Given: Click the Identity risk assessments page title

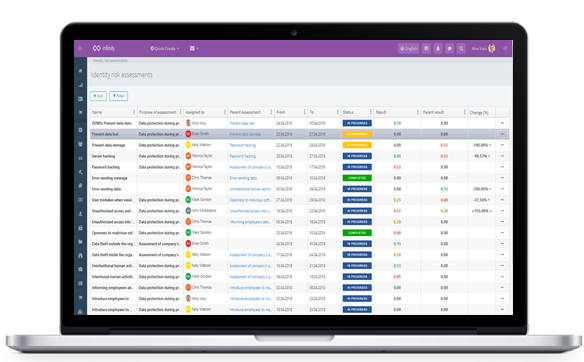Looking at the screenshot, I should coord(122,75).
